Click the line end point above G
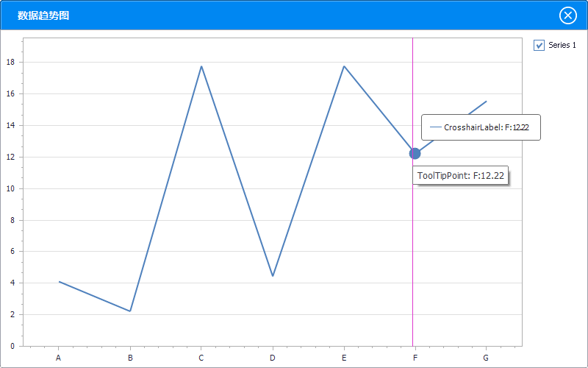588x368 pixels. pyautogui.click(x=487, y=101)
